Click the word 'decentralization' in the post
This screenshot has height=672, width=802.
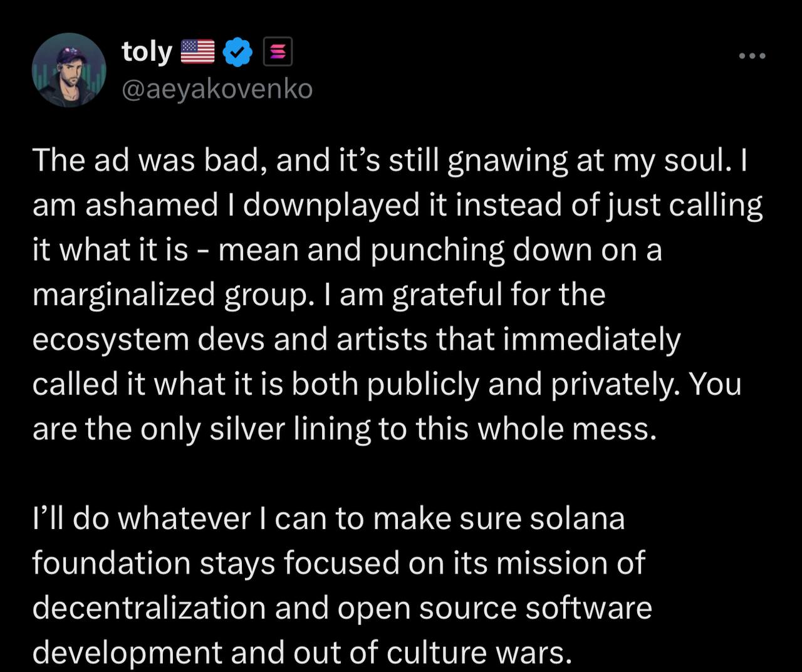149,609
